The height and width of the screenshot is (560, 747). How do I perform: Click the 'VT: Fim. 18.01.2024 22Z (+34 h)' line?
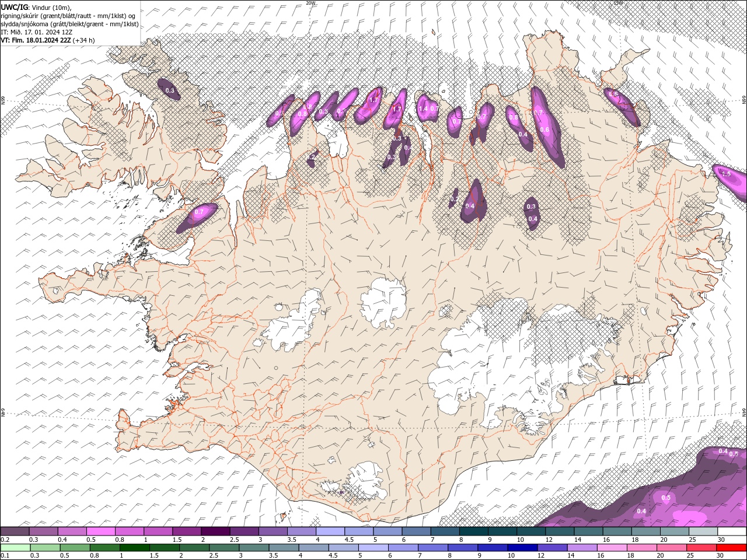pos(48,40)
